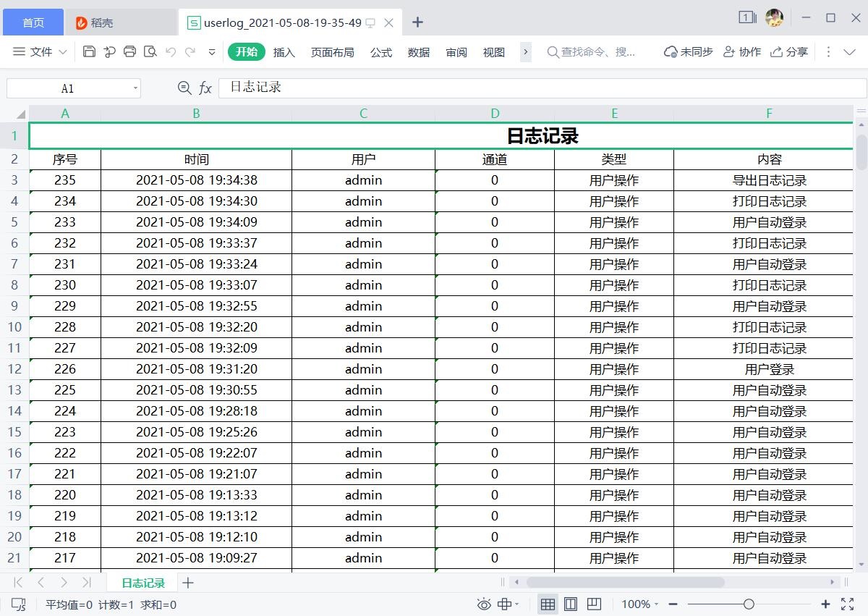Switch to normal grid view mode
The image size is (868, 616).
click(x=548, y=604)
